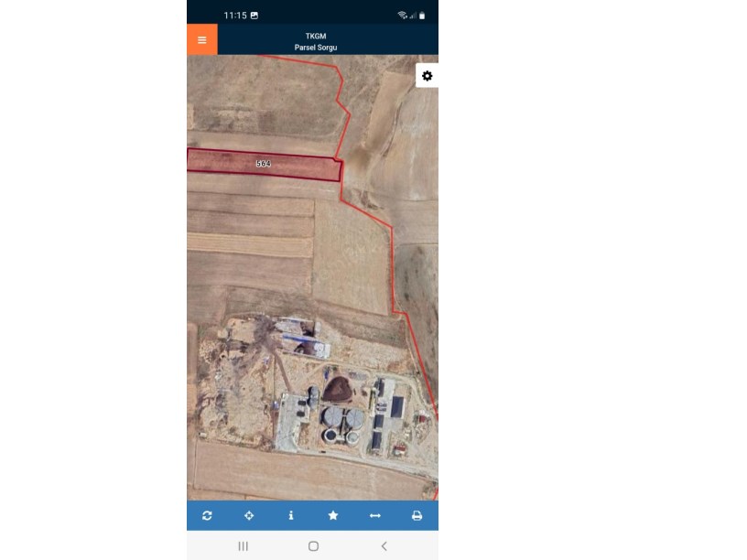Tap the picture notification icon beside clock
Viewport: 747px width, 560px height.
tap(254, 16)
